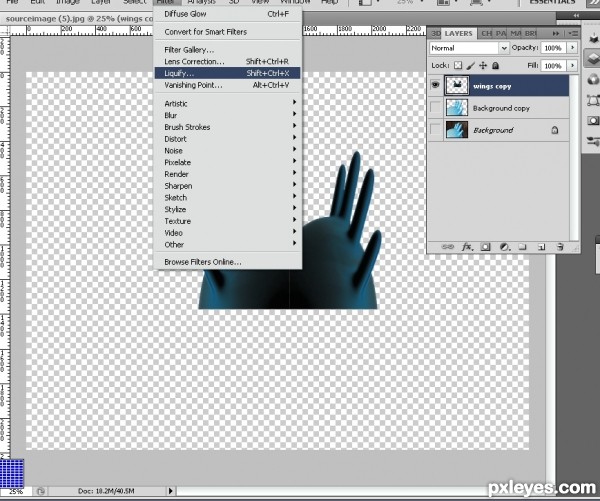
Task: Switch to the CH channels tab
Action: click(x=486, y=34)
